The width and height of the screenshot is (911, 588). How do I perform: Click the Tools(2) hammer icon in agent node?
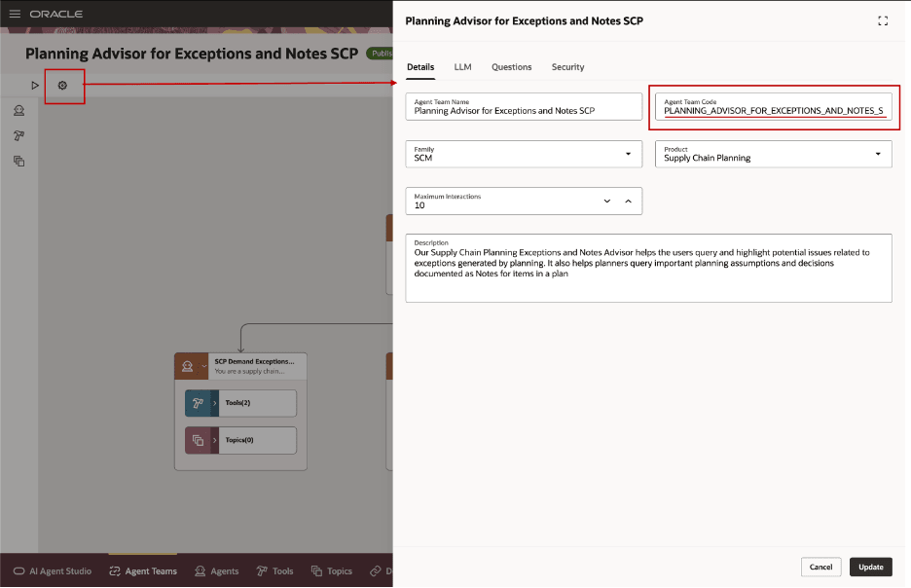coord(198,403)
